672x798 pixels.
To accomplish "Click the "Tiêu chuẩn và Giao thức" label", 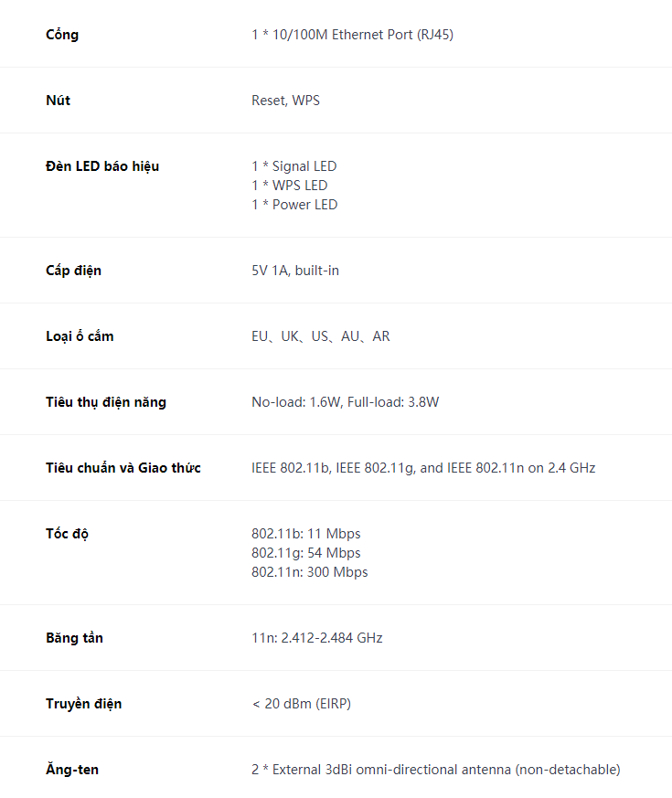I will 123,468.
